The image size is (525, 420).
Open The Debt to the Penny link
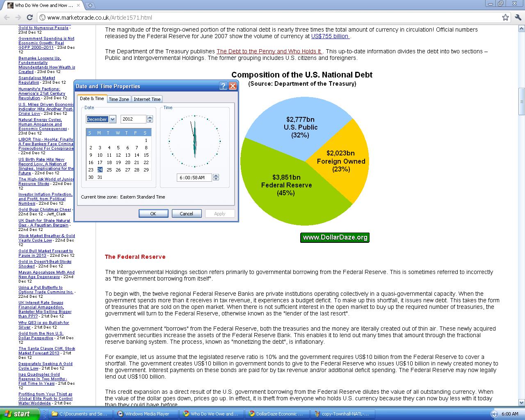[x=269, y=51]
